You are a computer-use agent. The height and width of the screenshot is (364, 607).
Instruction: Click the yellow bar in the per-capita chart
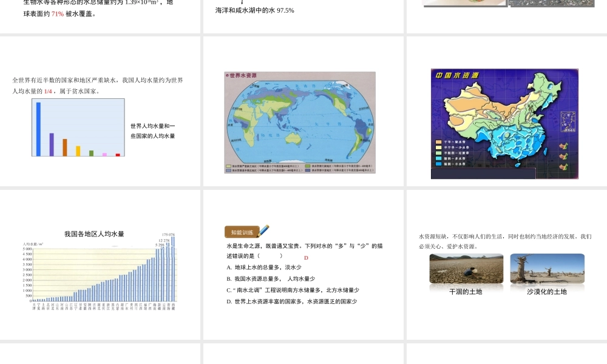coord(78,151)
